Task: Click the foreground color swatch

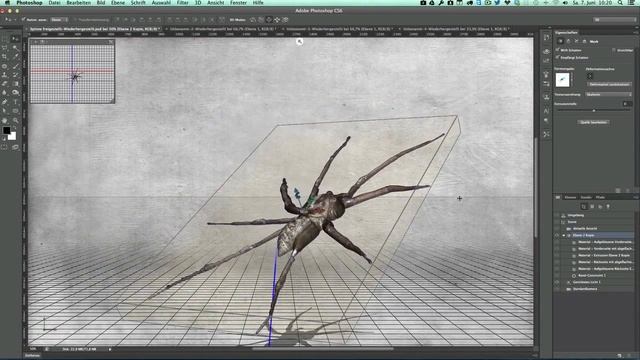Action: coord(7,130)
